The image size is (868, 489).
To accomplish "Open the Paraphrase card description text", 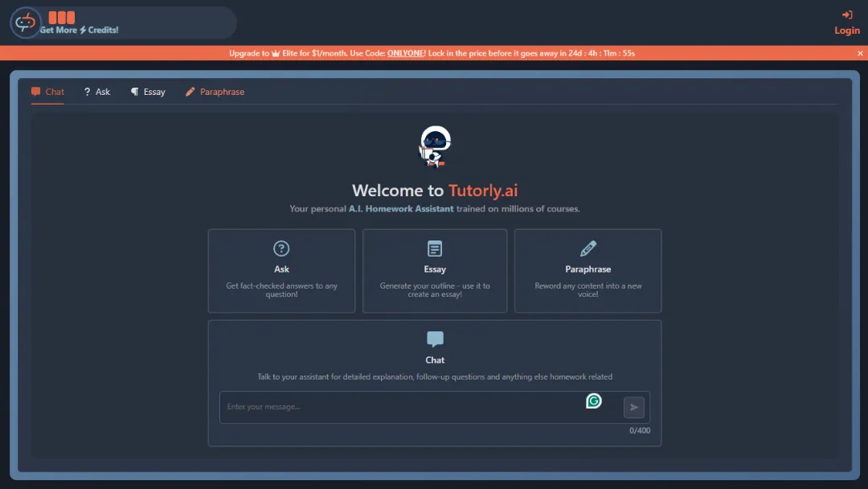I will (588, 290).
